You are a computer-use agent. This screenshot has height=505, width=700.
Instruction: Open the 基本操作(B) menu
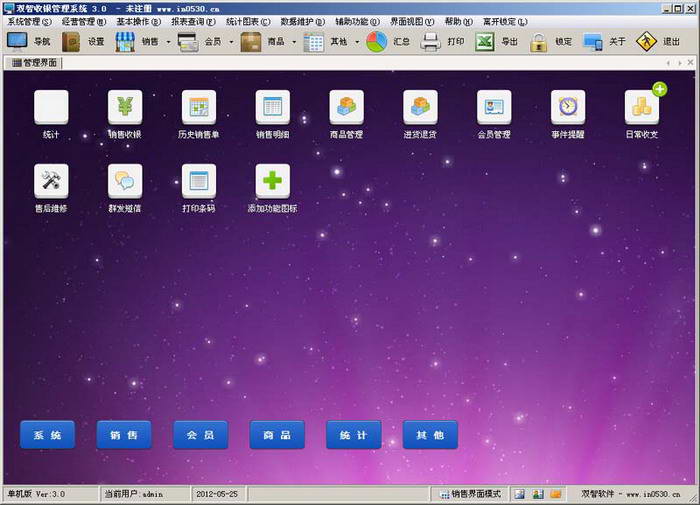tap(138, 21)
